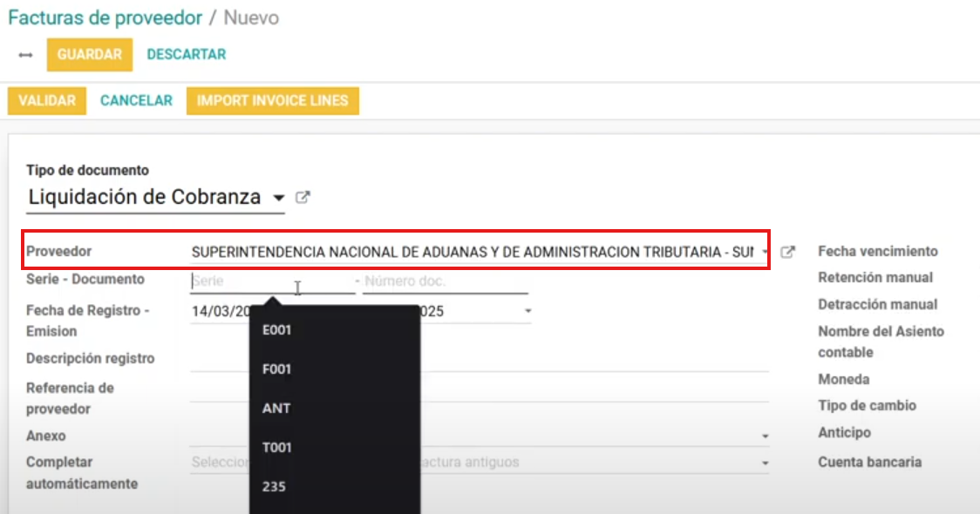Open external link next to Liquidación de Cobranza

(x=303, y=198)
